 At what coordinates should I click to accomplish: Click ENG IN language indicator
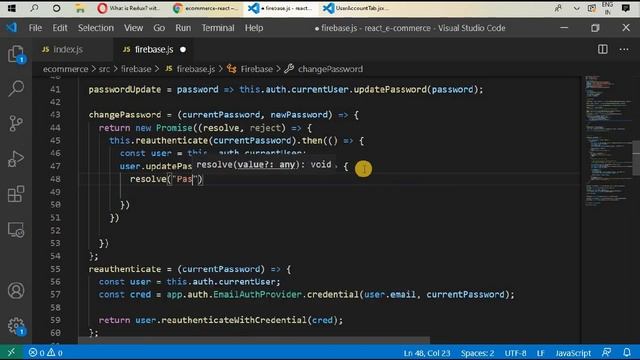coord(607,8)
